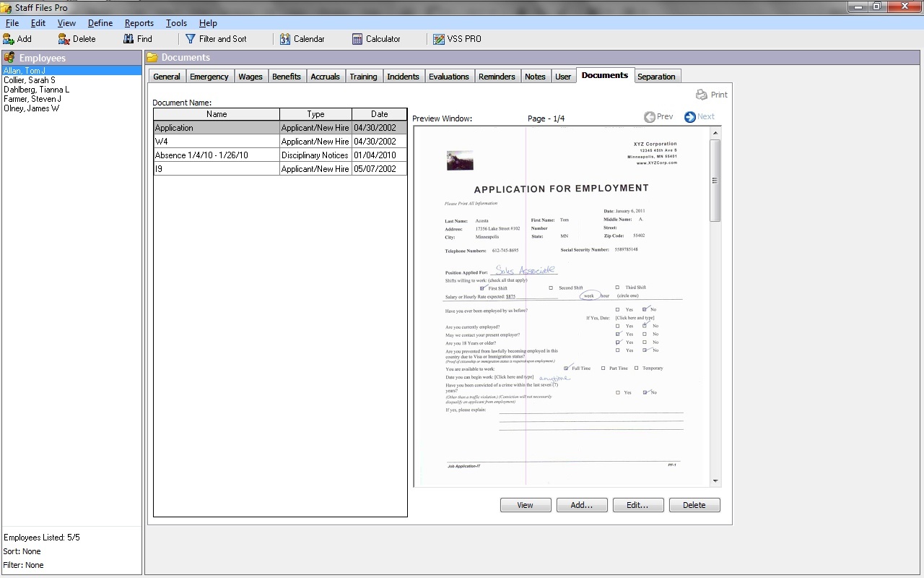Select employee Allan, Tom J
The width and height of the screenshot is (924, 578).
[71, 71]
